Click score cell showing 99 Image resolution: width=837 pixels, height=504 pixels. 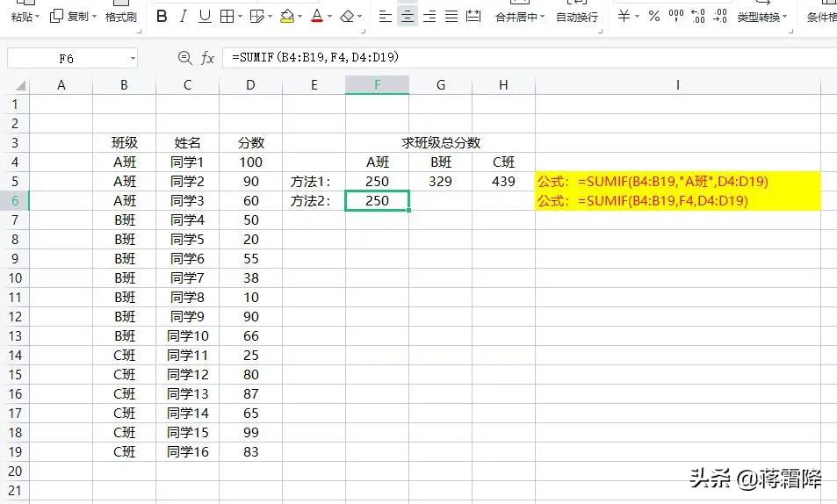pos(250,433)
